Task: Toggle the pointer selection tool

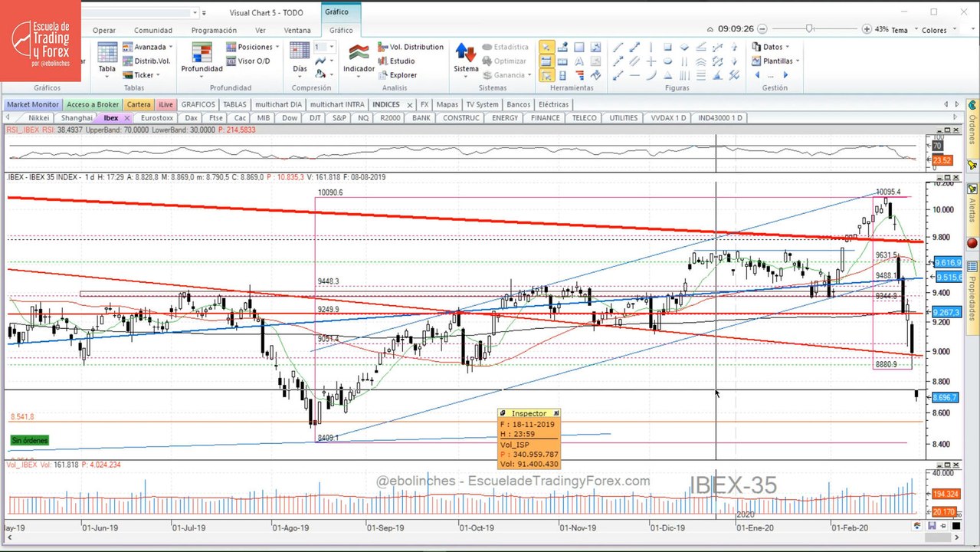Action: [x=547, y=47]
